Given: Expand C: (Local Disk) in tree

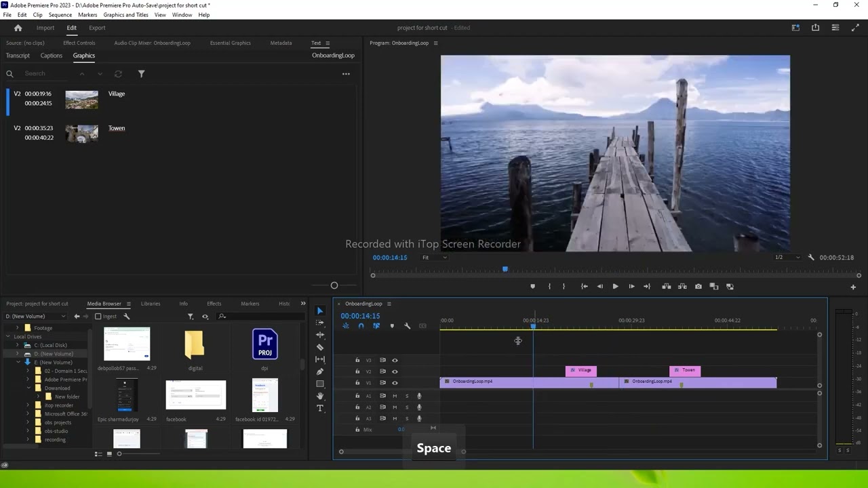Looking at the screenshot, I should (18, 345).
